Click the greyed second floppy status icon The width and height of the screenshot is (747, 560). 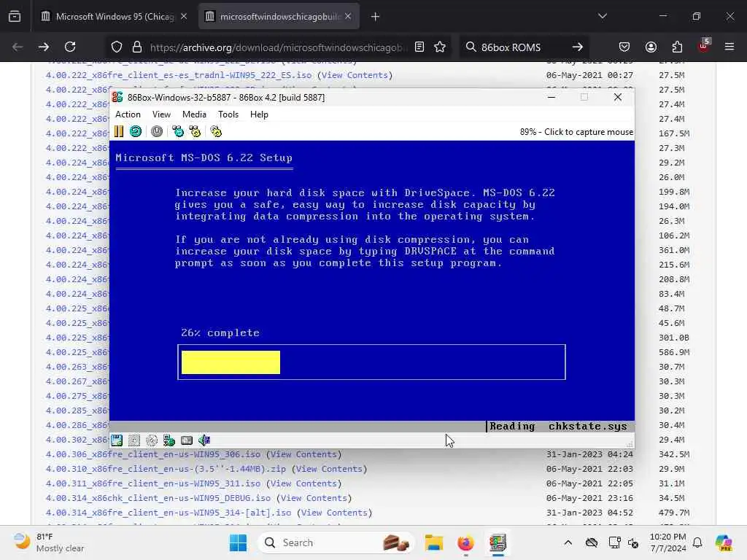tap(134, 440)
